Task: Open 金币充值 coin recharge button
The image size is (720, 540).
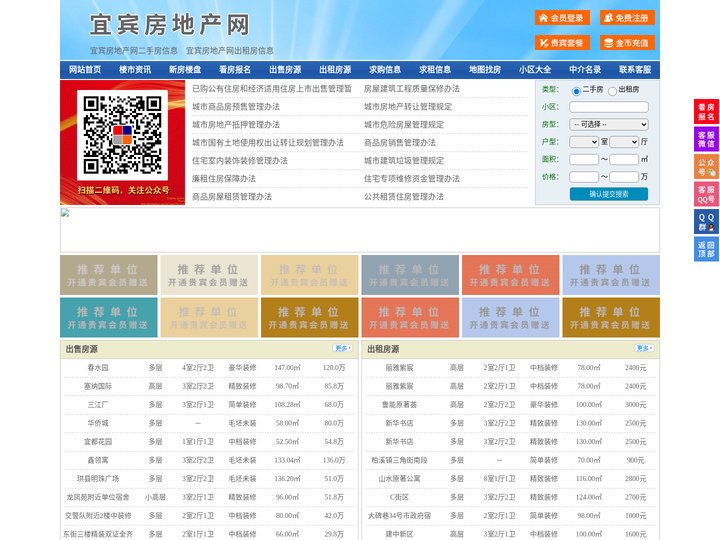Action: coord(627,43)
